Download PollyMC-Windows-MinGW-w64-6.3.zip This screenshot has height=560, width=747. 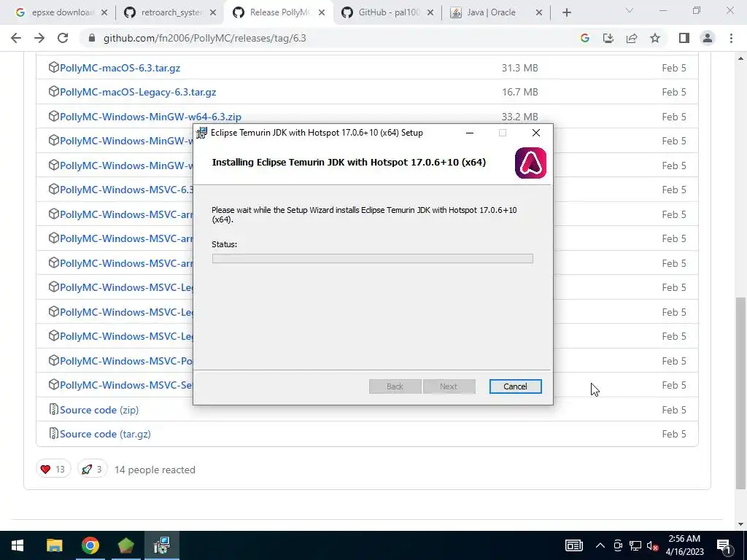150,117
